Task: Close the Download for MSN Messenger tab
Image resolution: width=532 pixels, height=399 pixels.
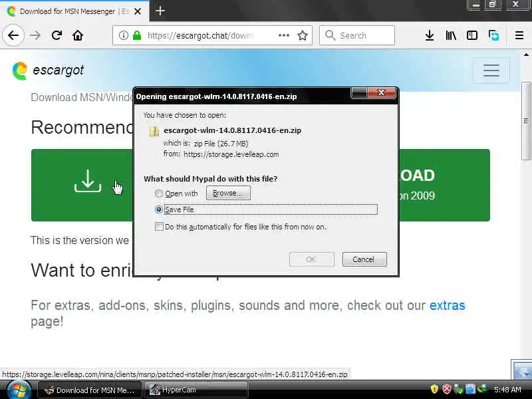Action: 138,11
